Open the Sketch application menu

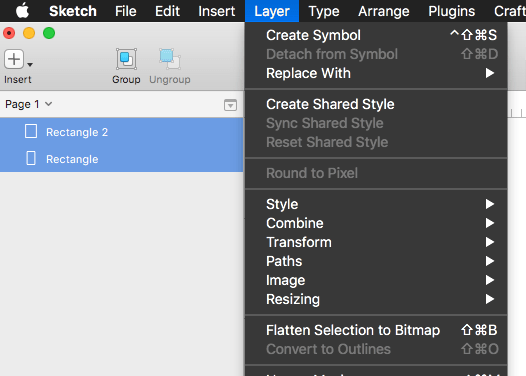click(x=73, y=11)
